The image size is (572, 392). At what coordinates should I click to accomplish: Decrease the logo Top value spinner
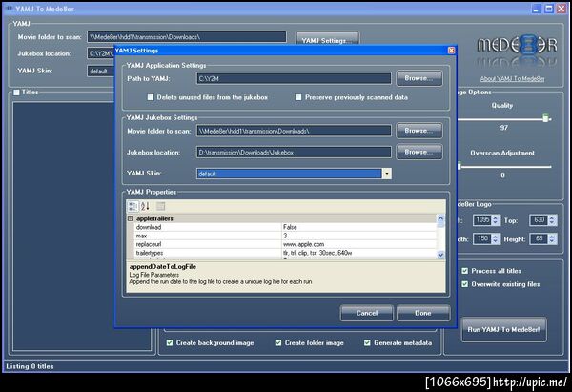click(x=552, y=222)
